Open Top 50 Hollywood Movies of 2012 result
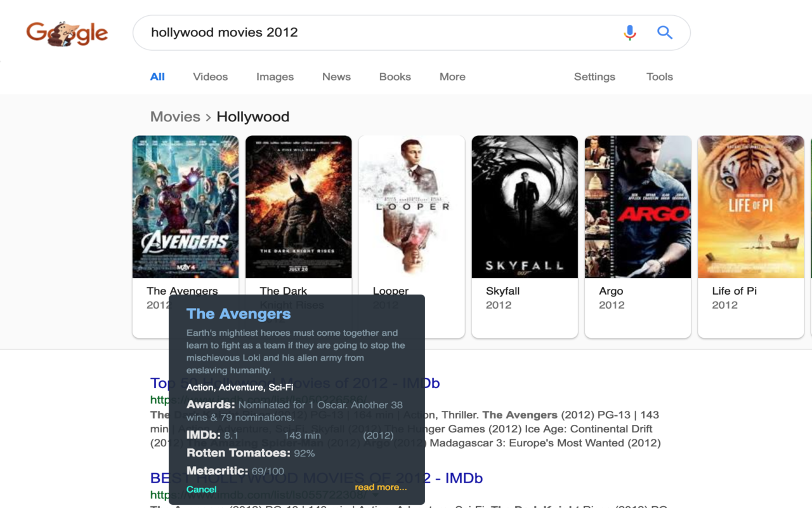 click(295, 383)
